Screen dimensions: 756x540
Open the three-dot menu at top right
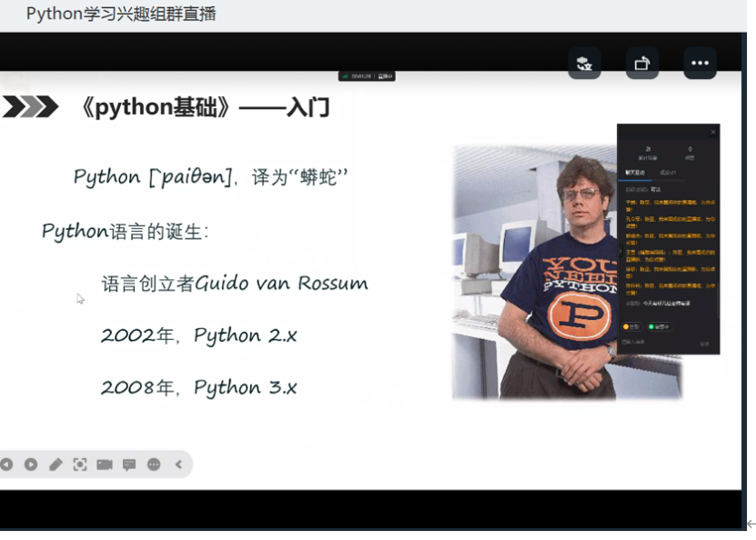[x=700, y=63]
